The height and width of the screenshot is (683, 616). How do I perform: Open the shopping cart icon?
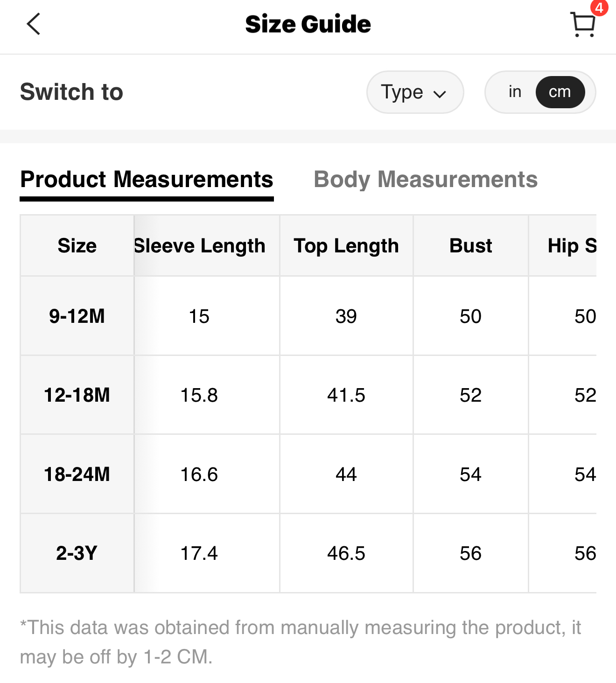pos(582,25)
